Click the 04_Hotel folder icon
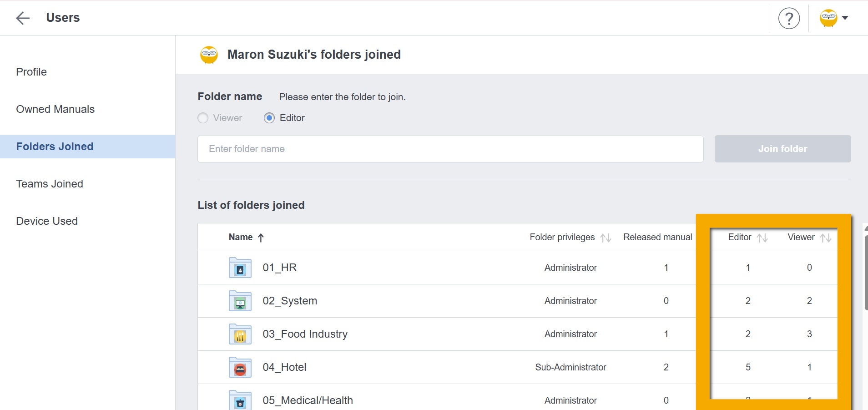Screen dimensions: 868x410 240,368
